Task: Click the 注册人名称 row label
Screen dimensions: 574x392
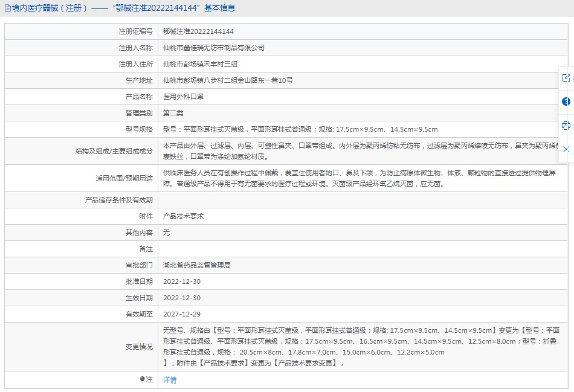Action: (136, 48)
